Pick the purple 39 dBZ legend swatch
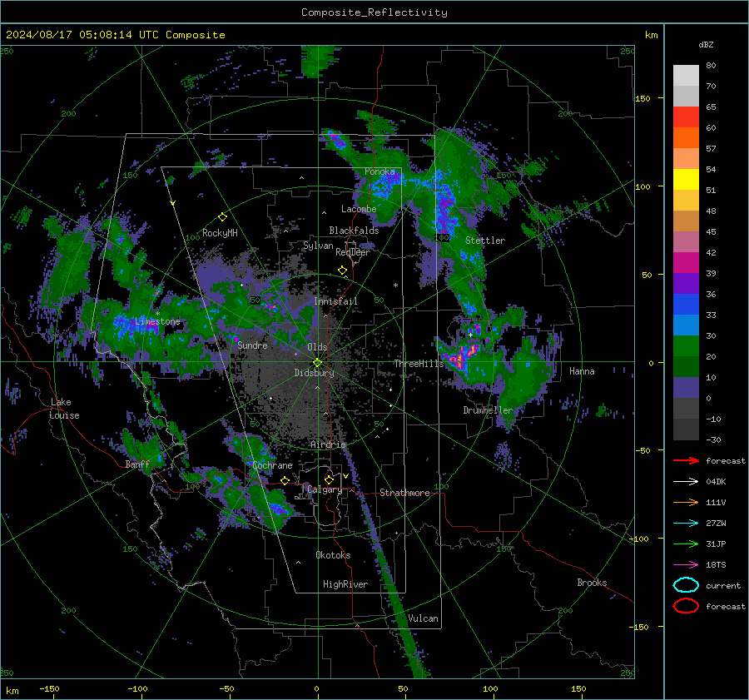 click(686, 283)
